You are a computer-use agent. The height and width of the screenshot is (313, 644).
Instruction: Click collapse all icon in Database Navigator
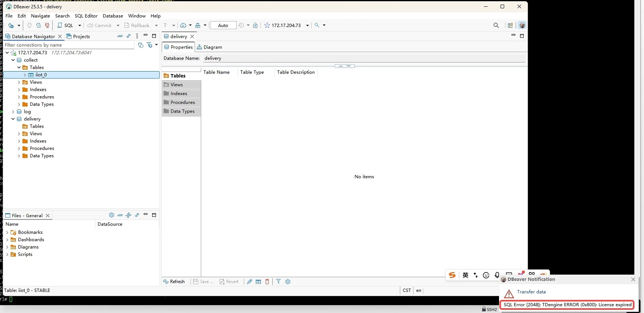point(120,36)
